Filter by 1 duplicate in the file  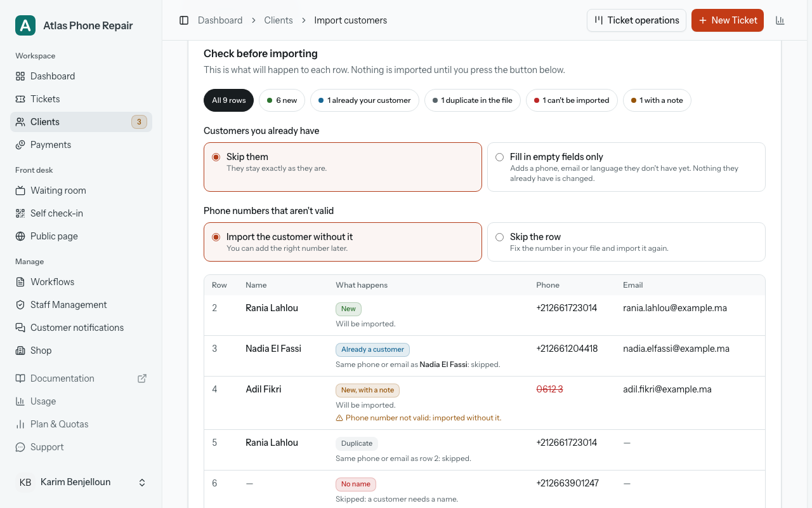[x=473, y=100]
